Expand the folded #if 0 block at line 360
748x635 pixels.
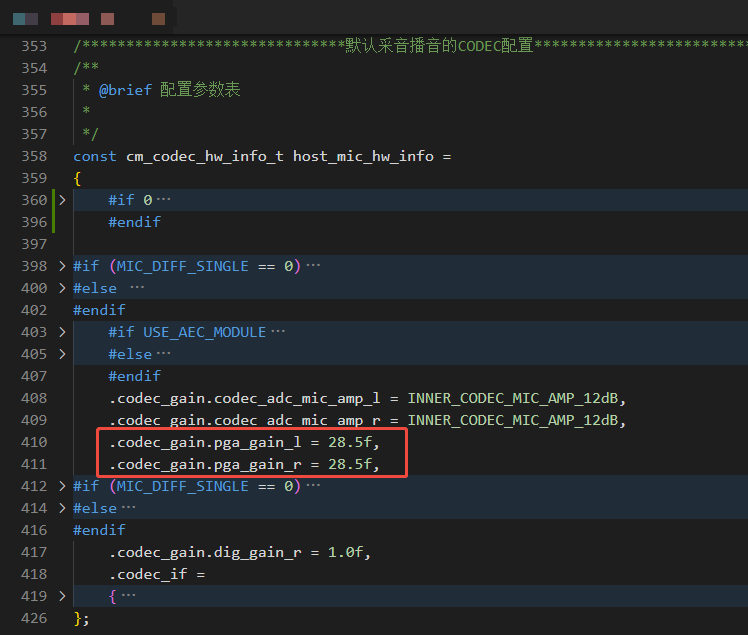click(62, 200)
